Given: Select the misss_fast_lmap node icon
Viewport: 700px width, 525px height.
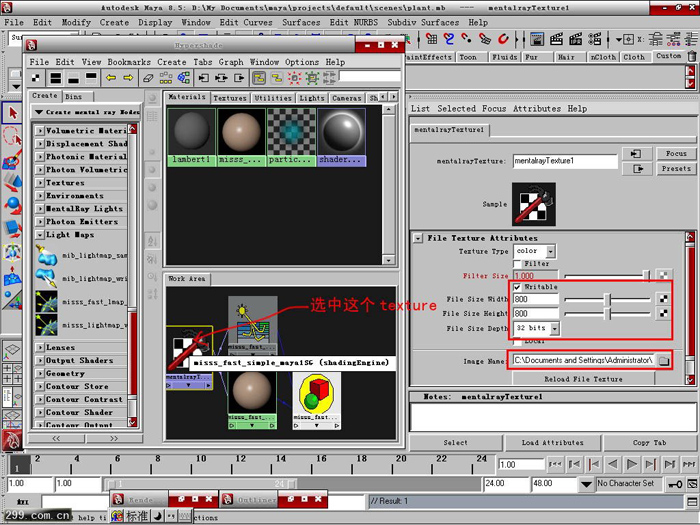Looking at the screenshot, I should point(46,302).
